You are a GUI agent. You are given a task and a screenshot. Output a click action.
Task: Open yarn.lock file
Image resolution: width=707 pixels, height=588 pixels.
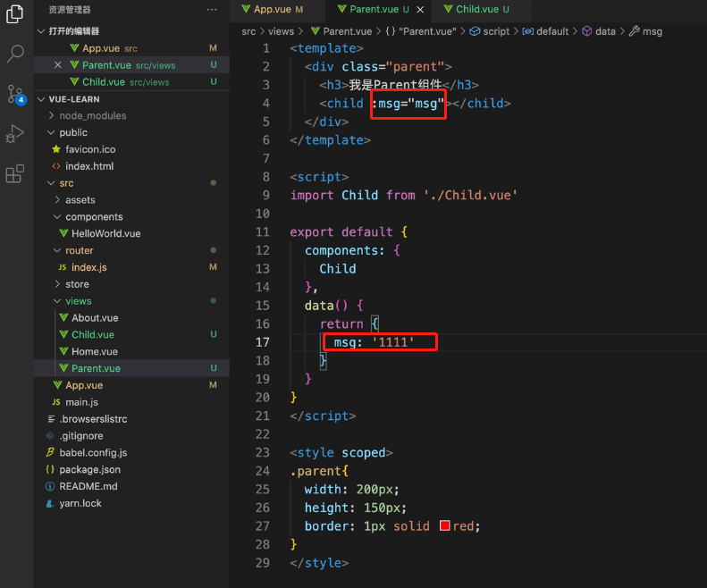80,503
